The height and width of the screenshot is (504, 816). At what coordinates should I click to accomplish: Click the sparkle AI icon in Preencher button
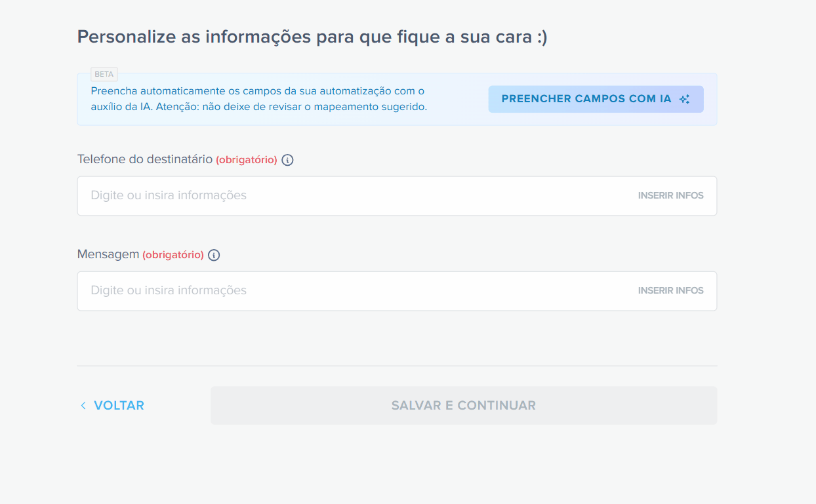[x=684, y=100]
